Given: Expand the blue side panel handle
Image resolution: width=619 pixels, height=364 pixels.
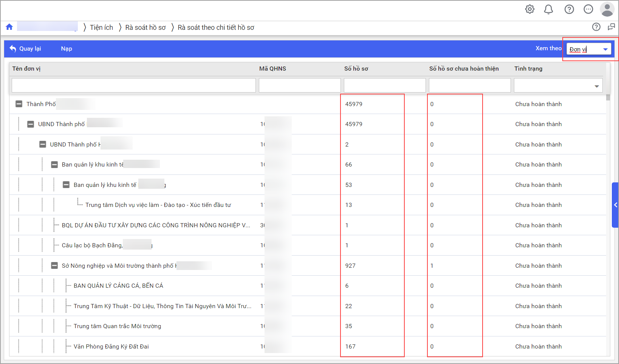Looking at the screenshot, I should pyautogui.click(x=615, y=205).
